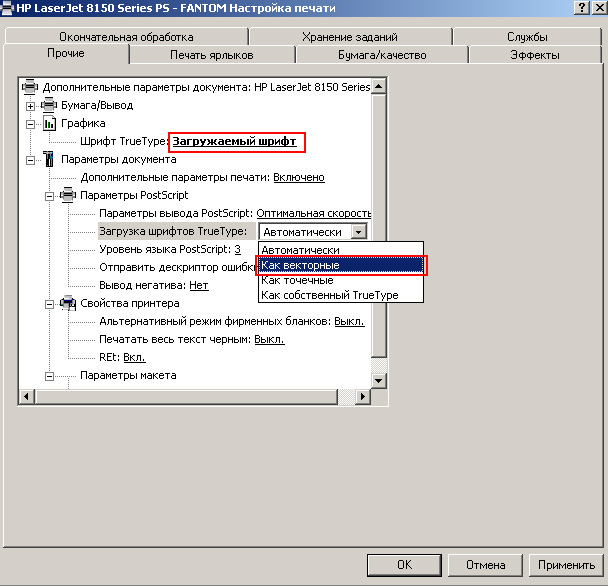The height and width of the screenshot is (586, 608).
Task: Click the Оптимальная скорость value
Action: [314, 213]
